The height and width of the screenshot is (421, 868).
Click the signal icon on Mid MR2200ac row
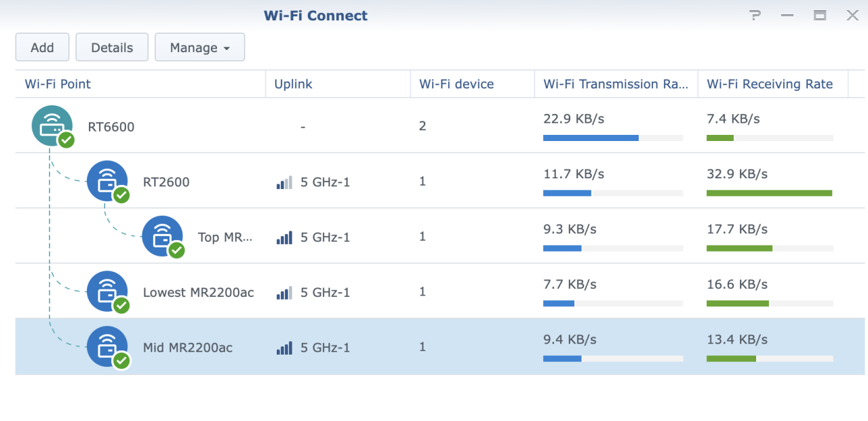[284, 347]
